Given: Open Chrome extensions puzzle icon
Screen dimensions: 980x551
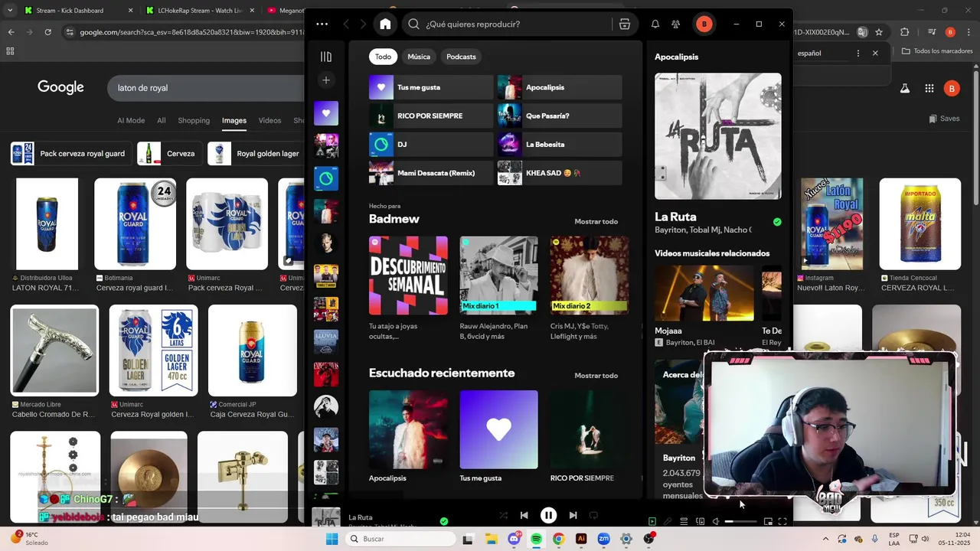Looking at the screenshot, I should (x=905, y=32).
